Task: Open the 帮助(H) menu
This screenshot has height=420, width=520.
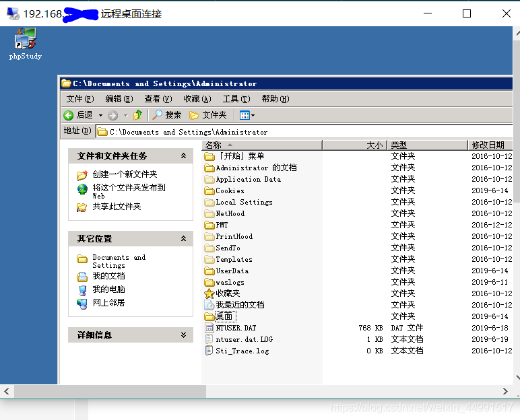Action: pyautogui.click(x=275, y=99)
